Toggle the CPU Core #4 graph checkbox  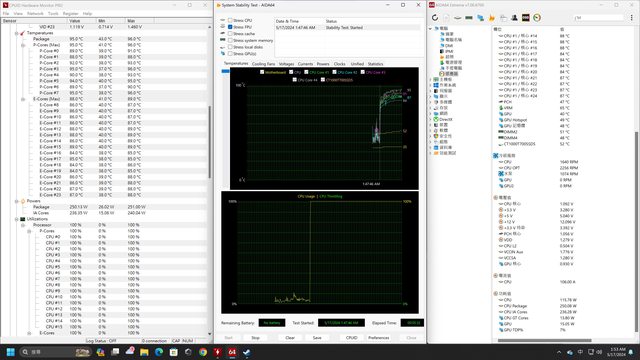[295, 80]
